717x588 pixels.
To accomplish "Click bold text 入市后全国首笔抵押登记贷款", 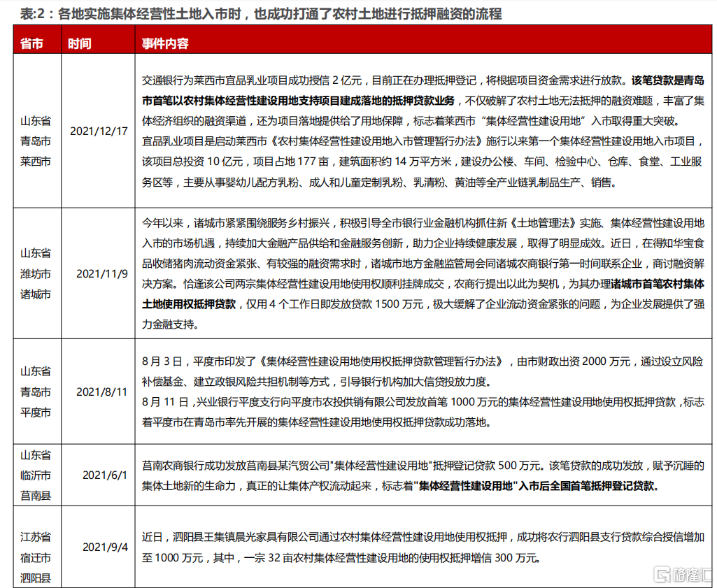I will tap(586, 486).
